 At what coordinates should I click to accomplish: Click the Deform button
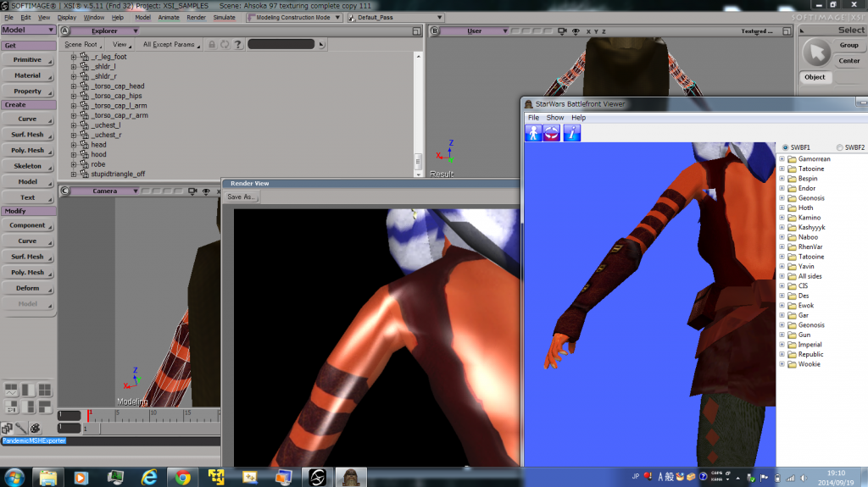tap(28, 288)
